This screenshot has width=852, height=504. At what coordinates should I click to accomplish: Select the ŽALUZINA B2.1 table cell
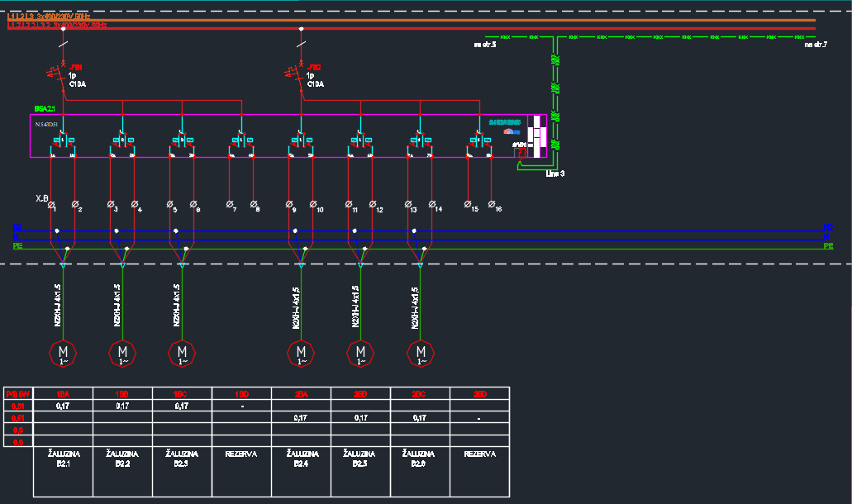click(63, 459)
